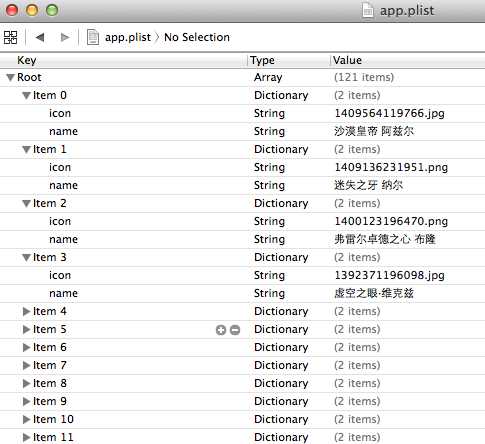Select the Item 7 row
This screenshot has width=485, height=444.
242,366
